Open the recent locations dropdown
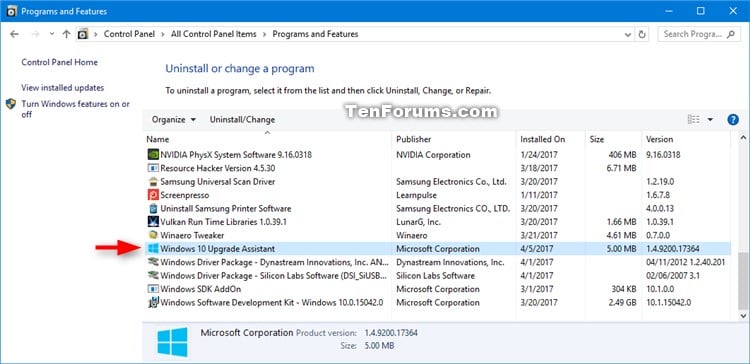This screenshot has height=364, width=750. click(x=52, y=34)
